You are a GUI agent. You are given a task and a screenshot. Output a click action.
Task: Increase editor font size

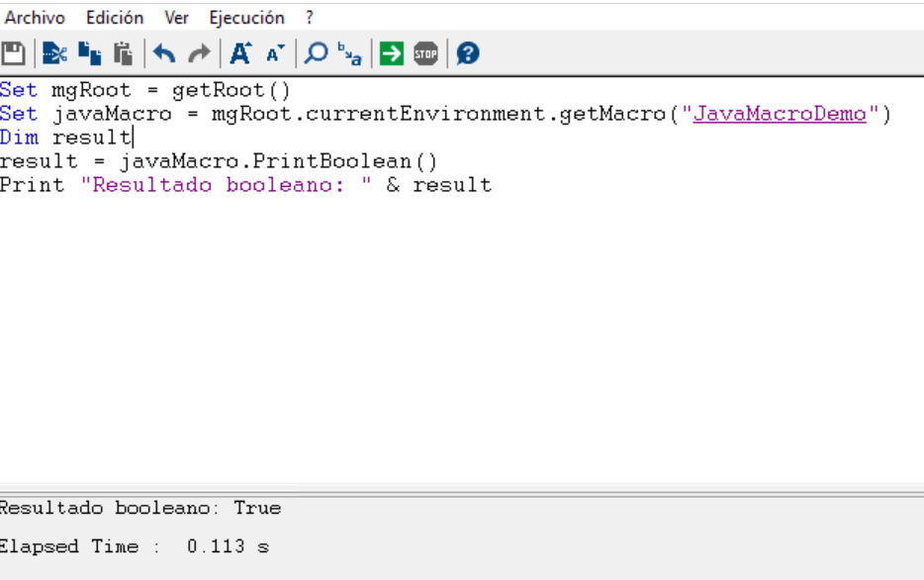[x=240, y=53]
